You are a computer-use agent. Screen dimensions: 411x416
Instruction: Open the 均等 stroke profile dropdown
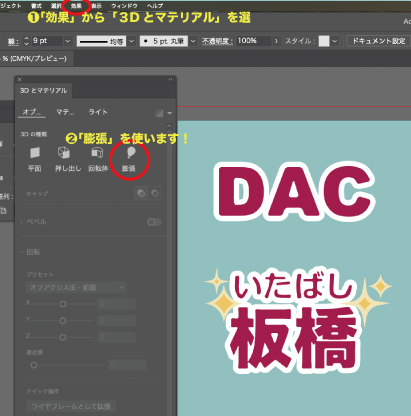click(x=132, y=41)
